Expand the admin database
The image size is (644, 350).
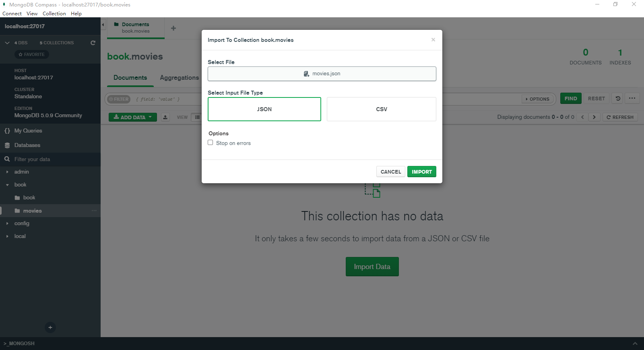click(x=7, y=172)
